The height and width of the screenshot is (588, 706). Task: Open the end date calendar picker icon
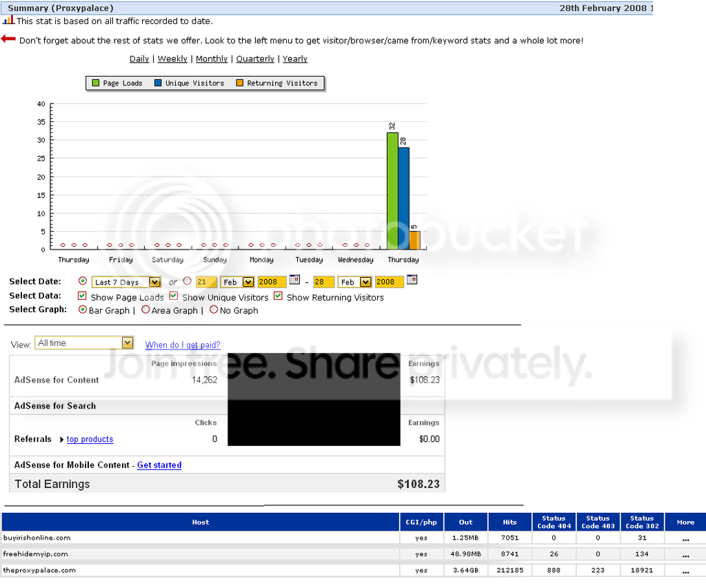point(412,280)
